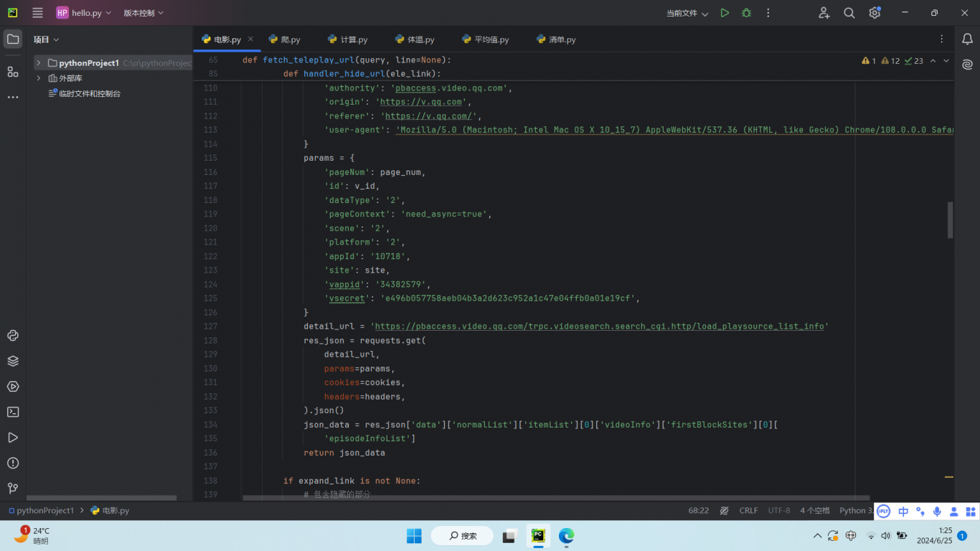Screen dimensions: 980x551
Task: Open https://v.qq.com origin link
Action: (x=421, y=102)
